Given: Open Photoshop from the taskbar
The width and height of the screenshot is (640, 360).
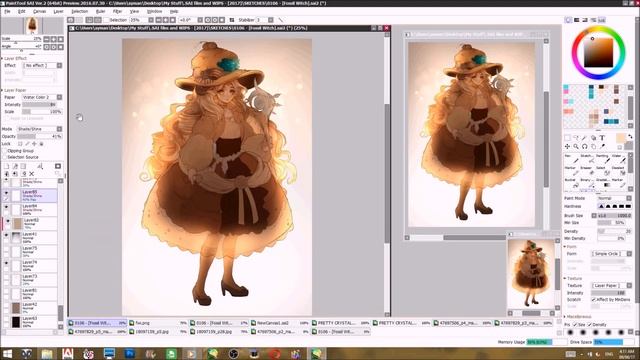Looking at the screenshot, I should tap(129, 353).
